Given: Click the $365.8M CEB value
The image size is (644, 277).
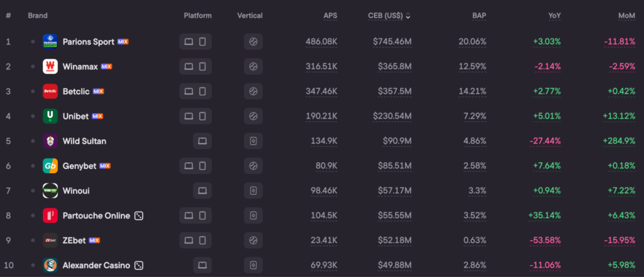Looking at the screenshot, I should pos(395,67).
